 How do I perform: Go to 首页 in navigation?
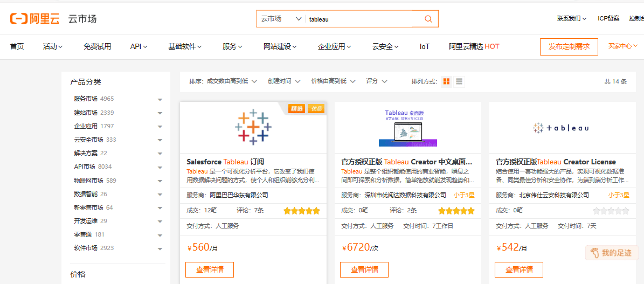pyautogui.click(x=17, y=46)
